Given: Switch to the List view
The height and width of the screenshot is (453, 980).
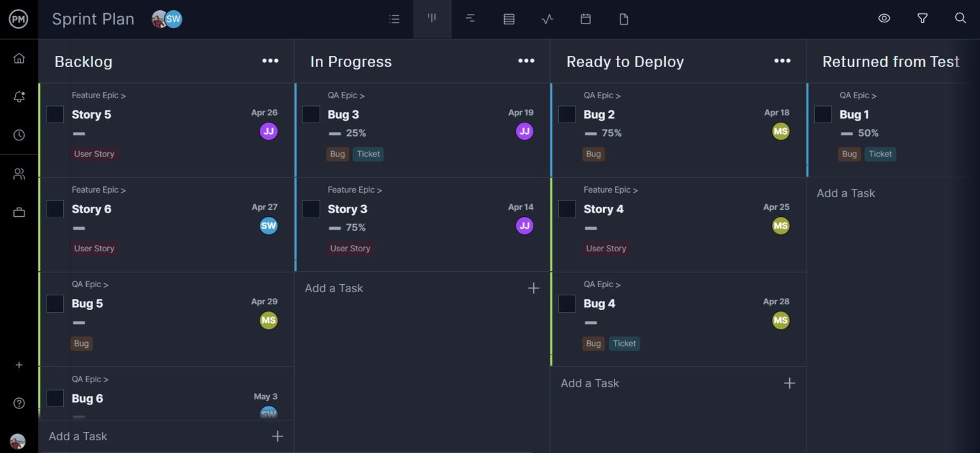Looking at the screenshot, I should [394, 19].
